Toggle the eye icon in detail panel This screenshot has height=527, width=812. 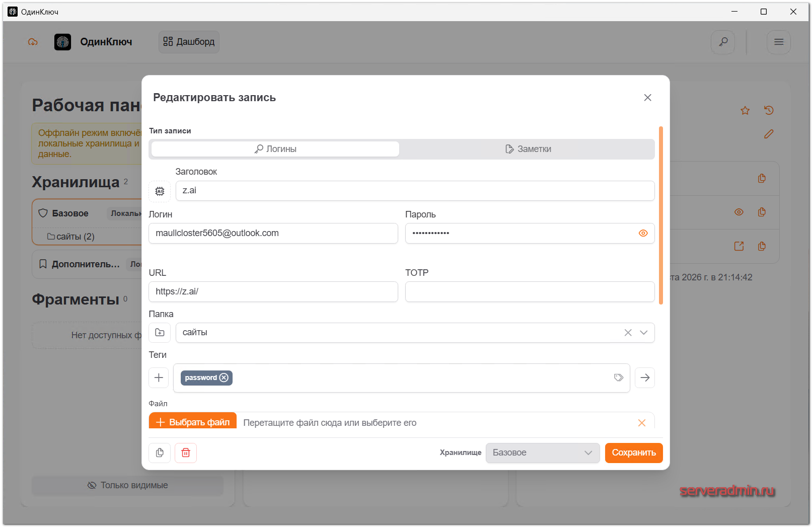pyautogui.click(x=739, y=212)
